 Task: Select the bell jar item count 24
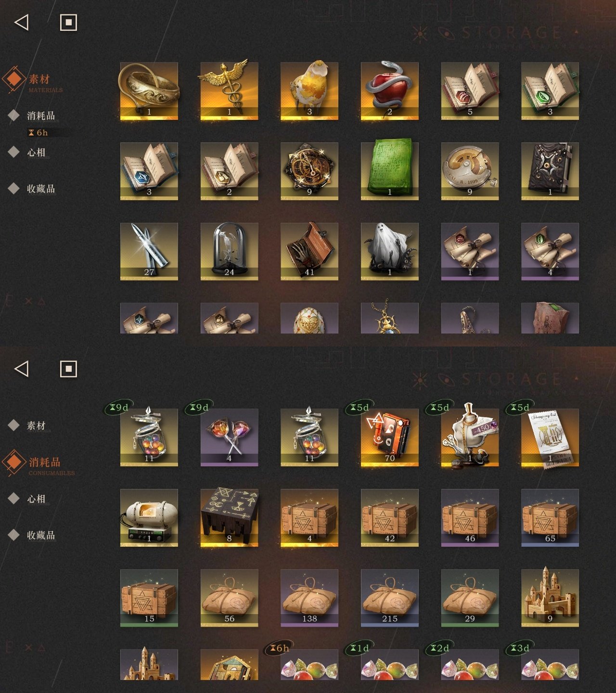pos(229,251)
